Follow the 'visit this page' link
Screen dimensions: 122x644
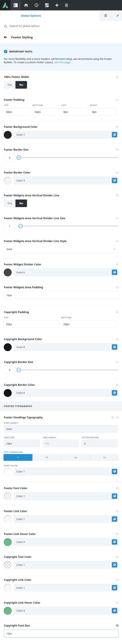point(62,62)
